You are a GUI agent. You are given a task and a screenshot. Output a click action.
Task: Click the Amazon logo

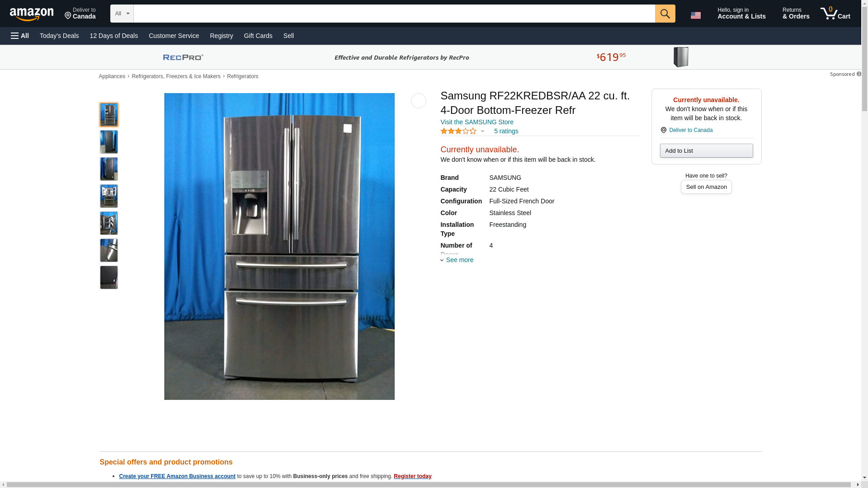tap(32, 14)
